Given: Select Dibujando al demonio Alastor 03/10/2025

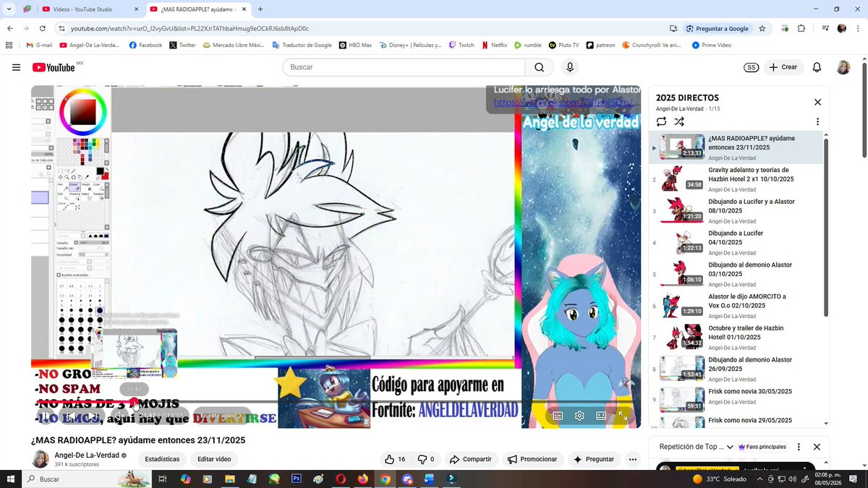Looking at the screenshot, I should click(x=736, y=275).
